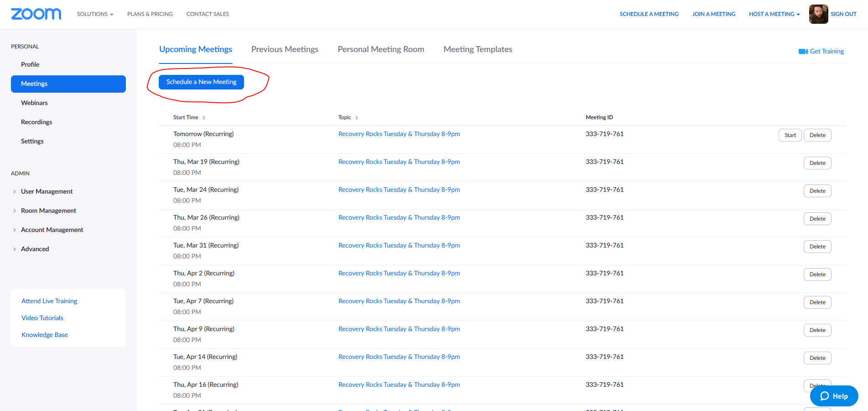Screen dimensions: 868x411
Task: Open Recovery Rocks topic for Apr 7
Action: [399, 301]
